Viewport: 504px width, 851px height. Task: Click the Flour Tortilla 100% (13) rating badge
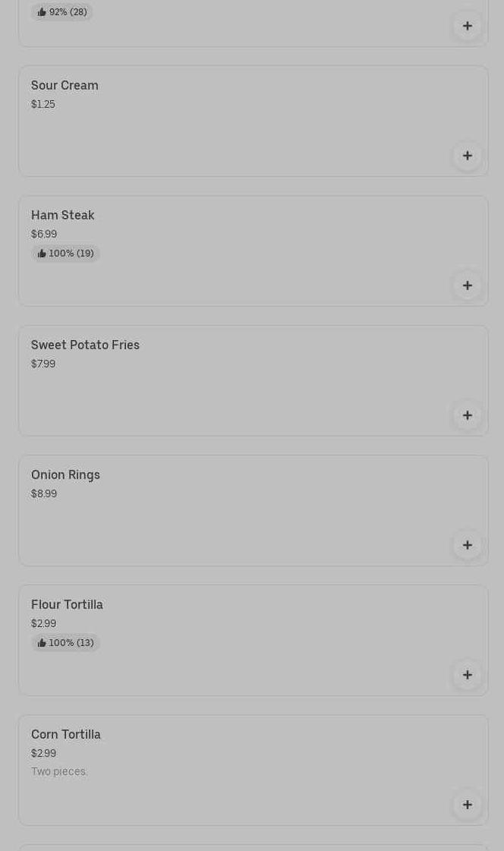(x=66, y=643)
